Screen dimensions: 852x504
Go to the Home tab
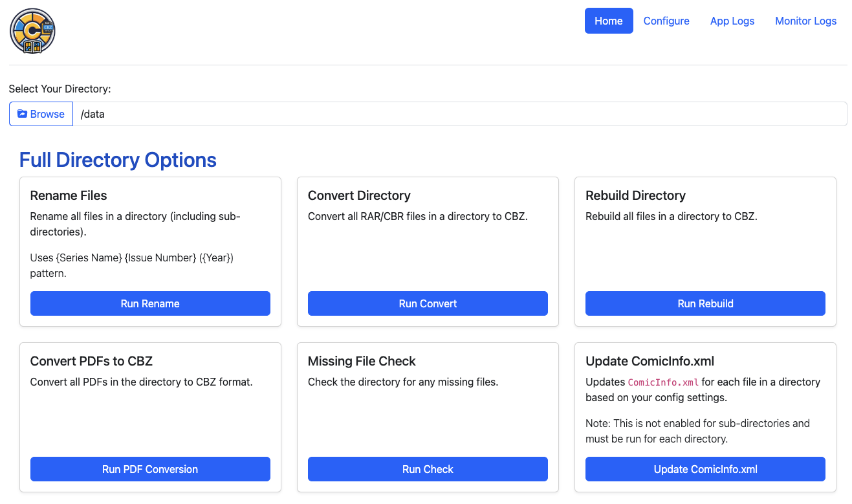(x=608, y=21)
